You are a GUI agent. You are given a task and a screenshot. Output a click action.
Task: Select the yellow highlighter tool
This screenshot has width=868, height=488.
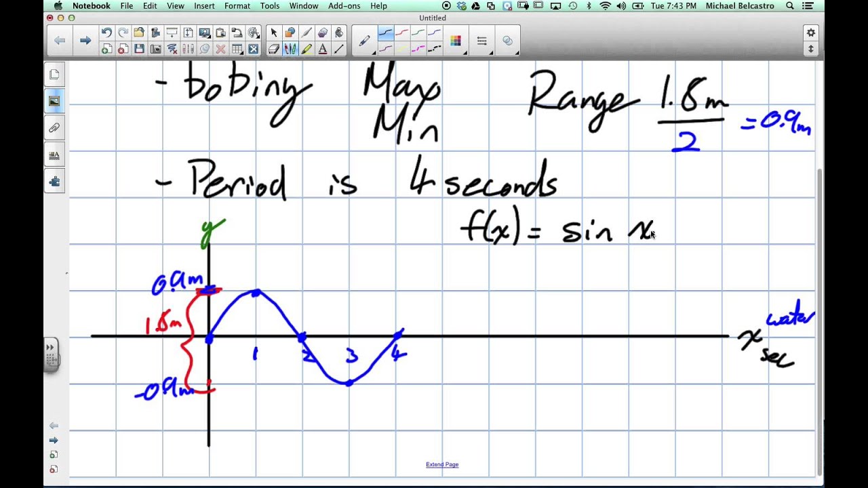tap(307, 49)
